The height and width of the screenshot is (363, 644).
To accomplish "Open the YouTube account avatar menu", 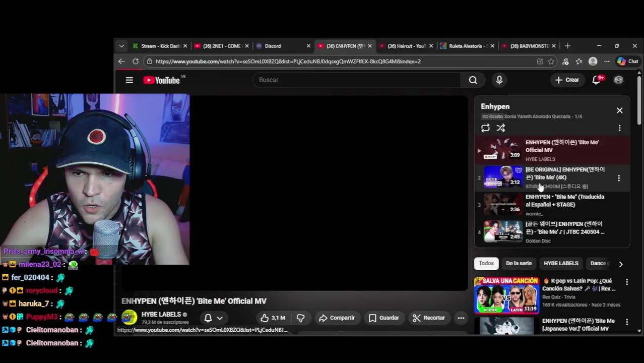I will (618, 80).
